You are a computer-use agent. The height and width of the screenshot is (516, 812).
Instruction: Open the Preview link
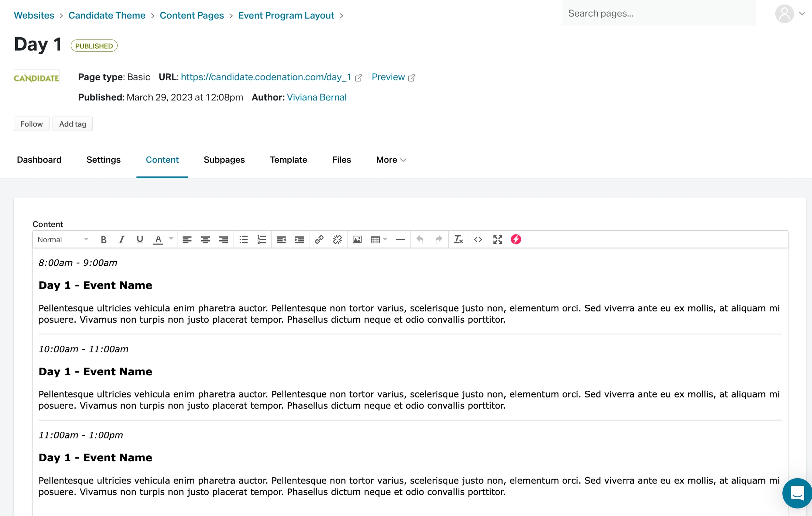[388, 77]
